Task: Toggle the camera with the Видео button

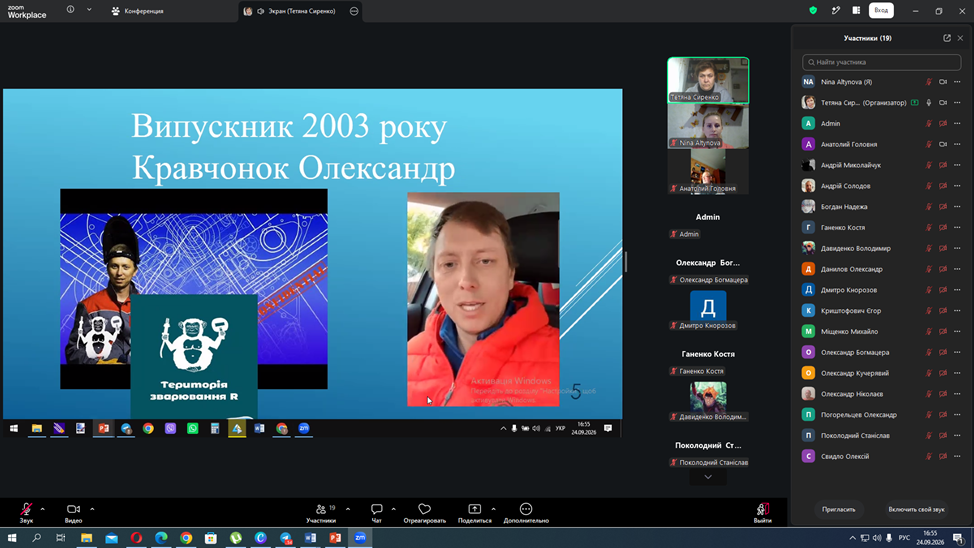Action: (x=73, y=513)
